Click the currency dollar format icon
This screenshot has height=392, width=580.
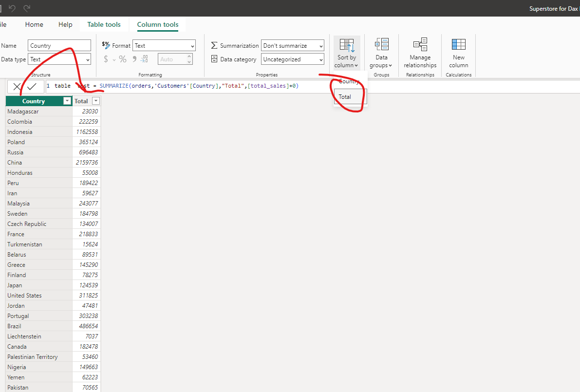(106, 59)
